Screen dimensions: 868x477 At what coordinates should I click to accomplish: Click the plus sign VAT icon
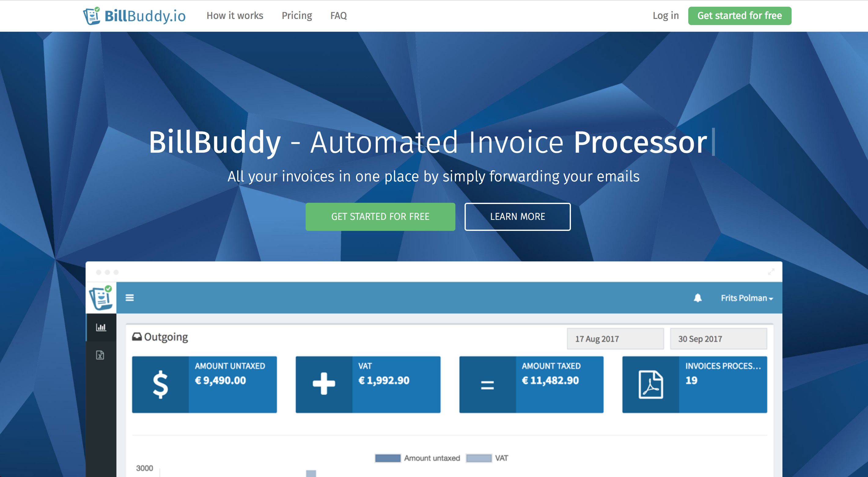[324, 384]
